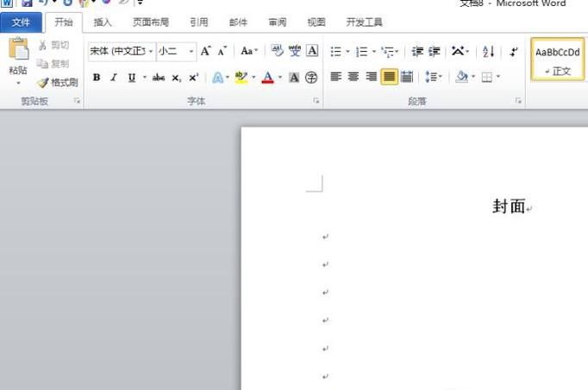The width and height of the screenshot is (588, 390).
Task: Show or hide paragraph marks
Action: (513, 51)
